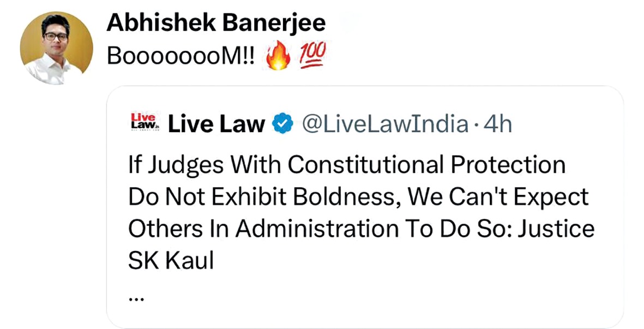
Task: Click the word 'Constitutional' in the headline
Action: pyautogui.click(x=365, y=165)
